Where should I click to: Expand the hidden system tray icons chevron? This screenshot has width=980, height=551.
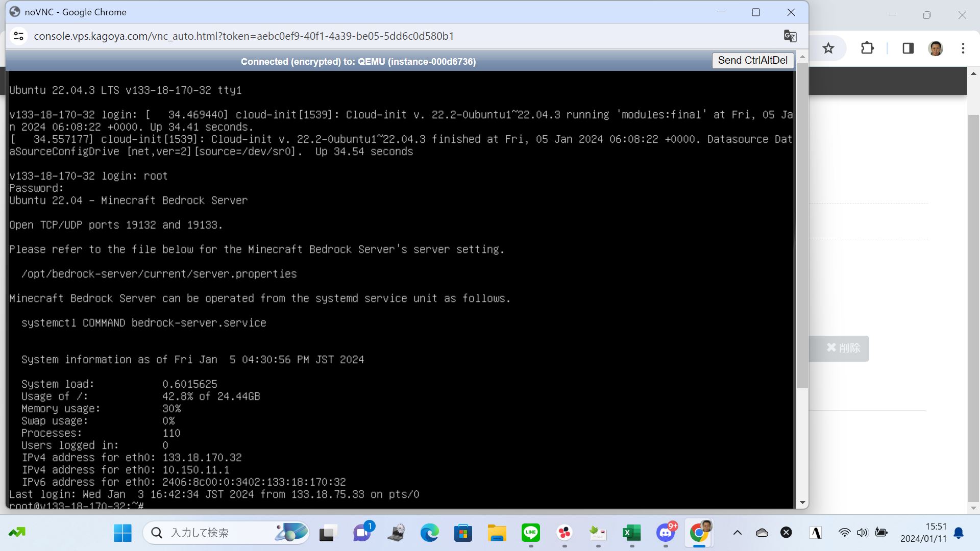pyautogui.click(x=737, y=533)
